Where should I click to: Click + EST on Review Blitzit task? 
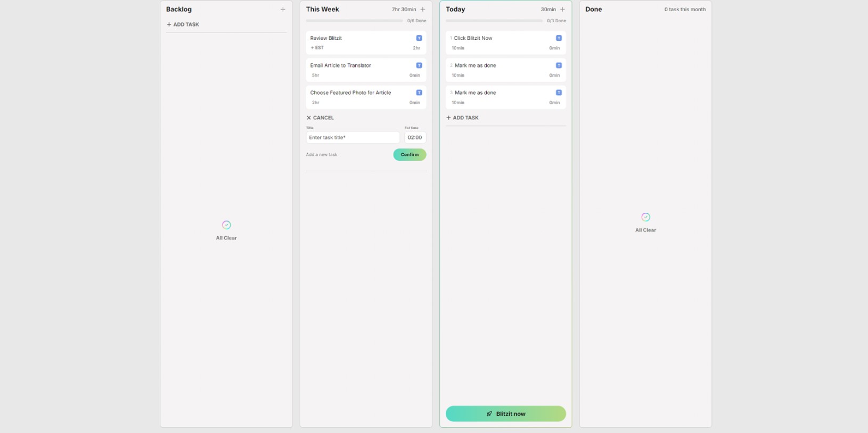[x=317, y=48]
